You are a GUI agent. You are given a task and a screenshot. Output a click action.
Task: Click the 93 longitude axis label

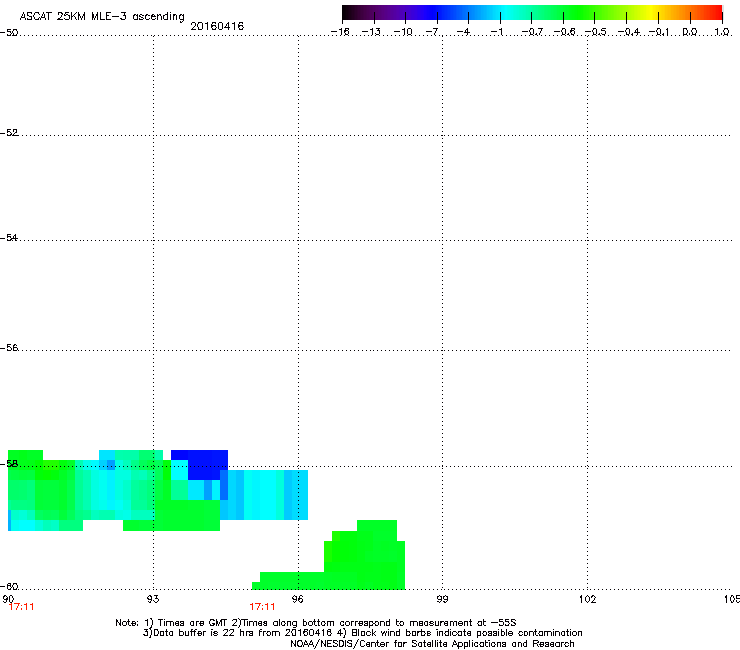153,599
